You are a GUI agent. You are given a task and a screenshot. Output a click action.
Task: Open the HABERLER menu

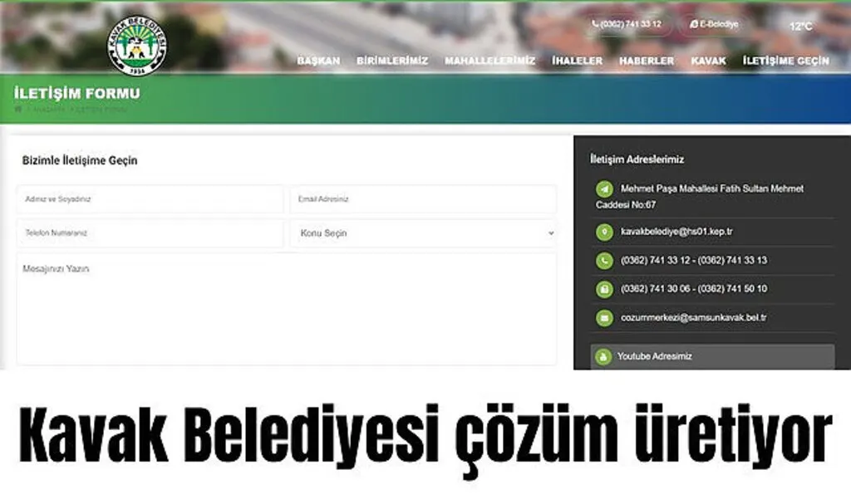647,61
